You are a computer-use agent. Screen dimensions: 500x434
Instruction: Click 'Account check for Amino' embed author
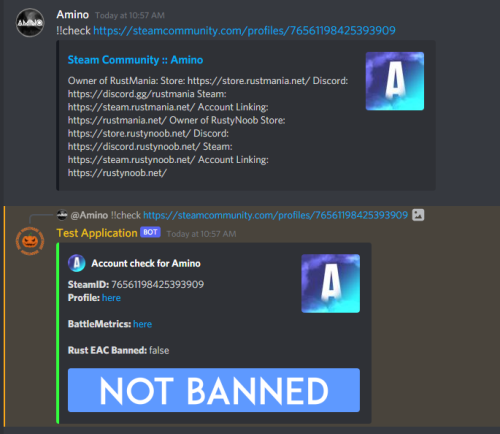[146, 263]
